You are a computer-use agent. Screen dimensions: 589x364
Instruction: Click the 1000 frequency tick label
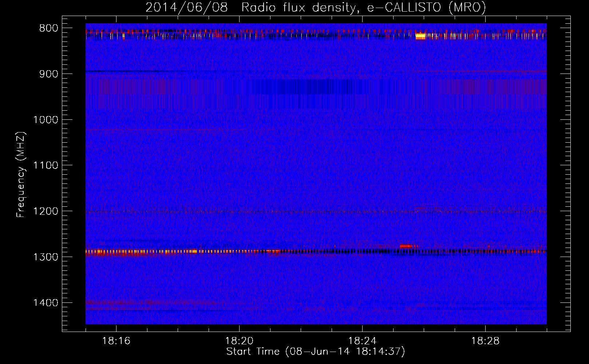coord(46,120)
